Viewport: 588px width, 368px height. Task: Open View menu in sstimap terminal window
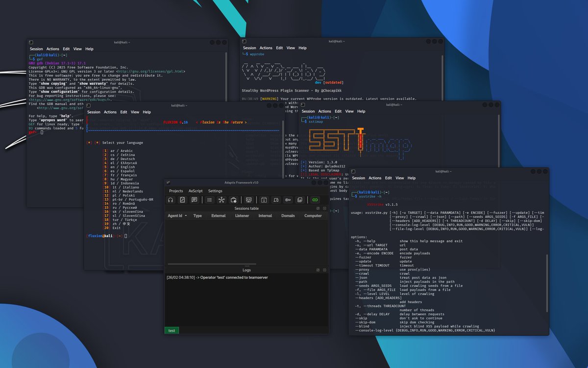pos(349,111)
